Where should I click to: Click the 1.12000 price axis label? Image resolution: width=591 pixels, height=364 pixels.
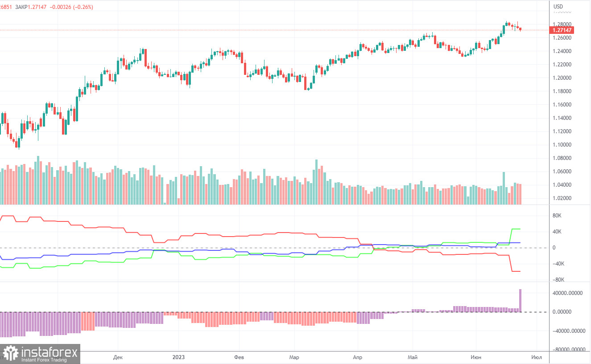pyautogui.click(x=562, y=131)
